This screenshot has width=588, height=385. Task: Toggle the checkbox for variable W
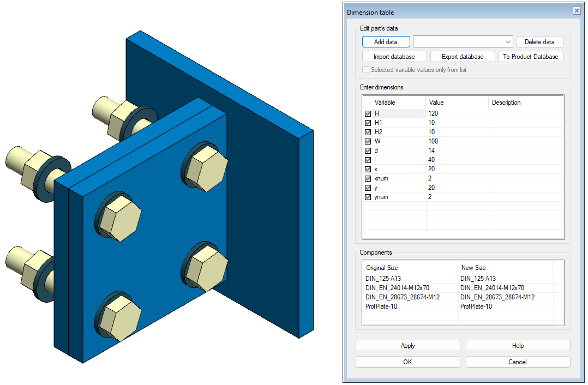pyautogui.click(x=368, y=141)
